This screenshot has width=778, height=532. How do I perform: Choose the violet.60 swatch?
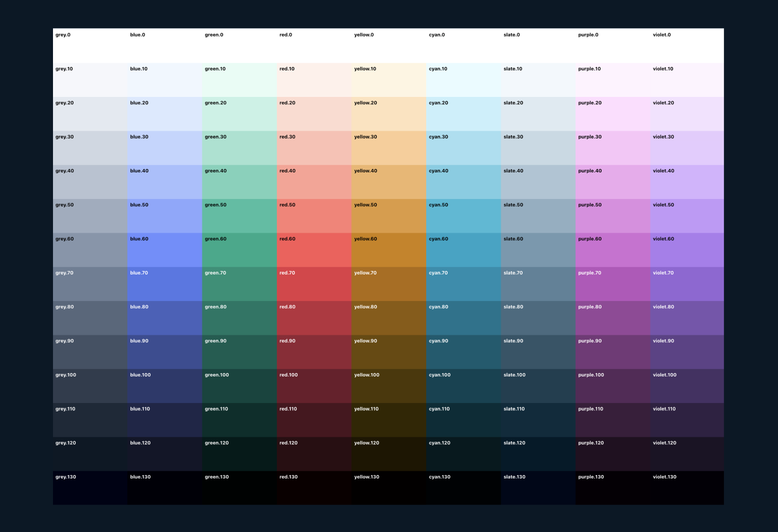687,250
